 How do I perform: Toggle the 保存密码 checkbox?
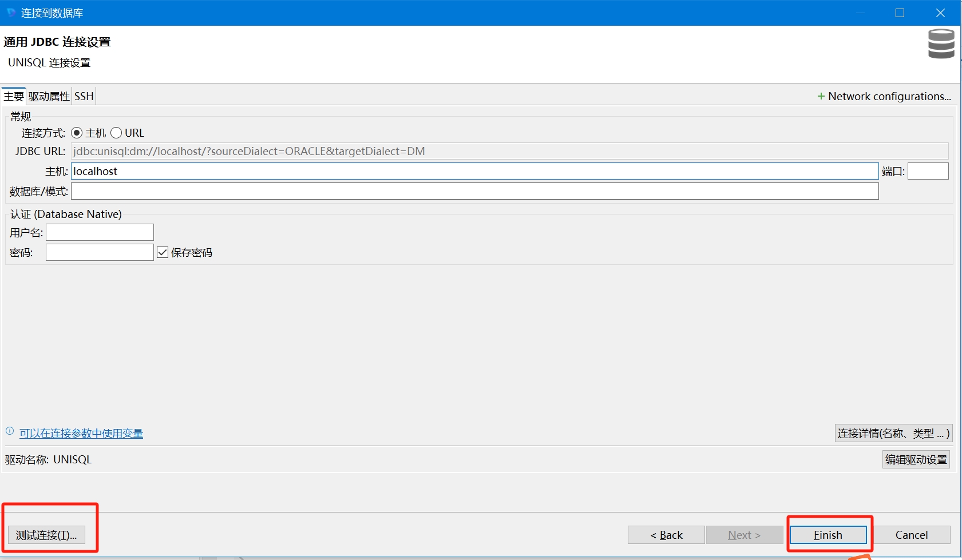[x=163, y=252]
